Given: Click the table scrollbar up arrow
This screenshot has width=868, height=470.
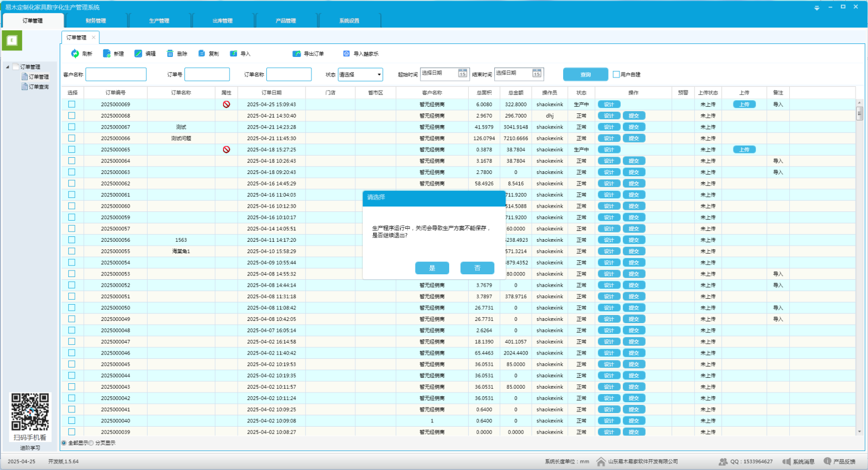Looking at the screenshot, I should click(859, 102).
